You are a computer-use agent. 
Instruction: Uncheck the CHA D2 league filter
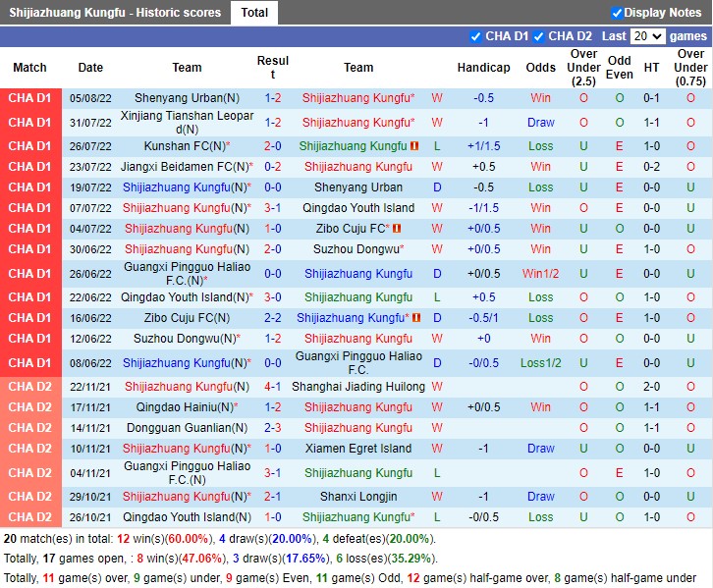538,36
